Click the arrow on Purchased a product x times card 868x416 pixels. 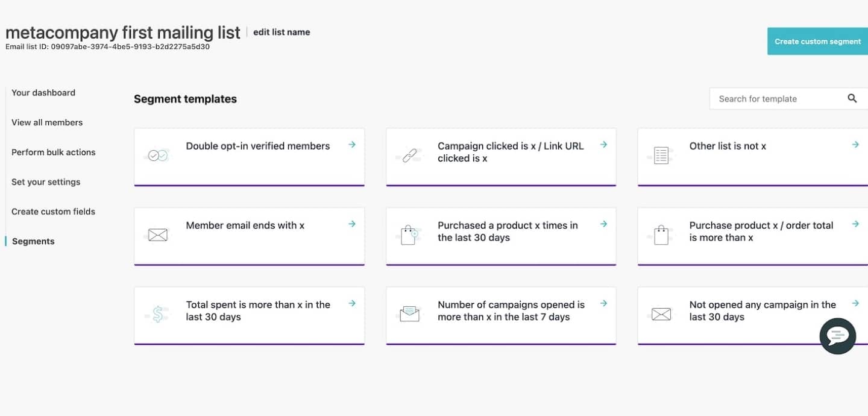click(603, 224)
